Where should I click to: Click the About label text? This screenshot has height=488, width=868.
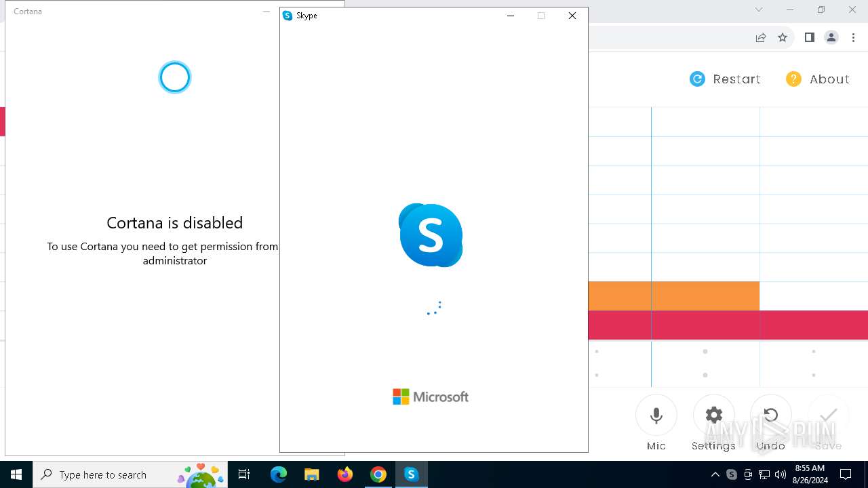[829, 79]
